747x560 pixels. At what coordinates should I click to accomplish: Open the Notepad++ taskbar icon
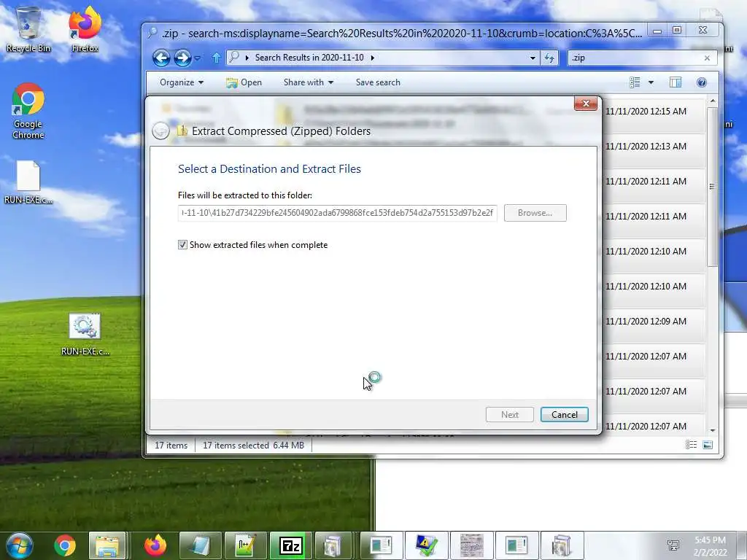click(x=245, y=545)
